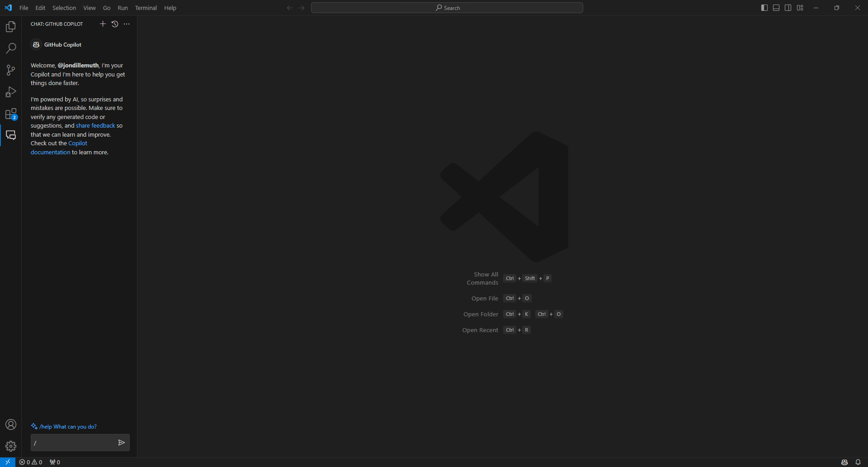Send the chat message

coord(121,443)
